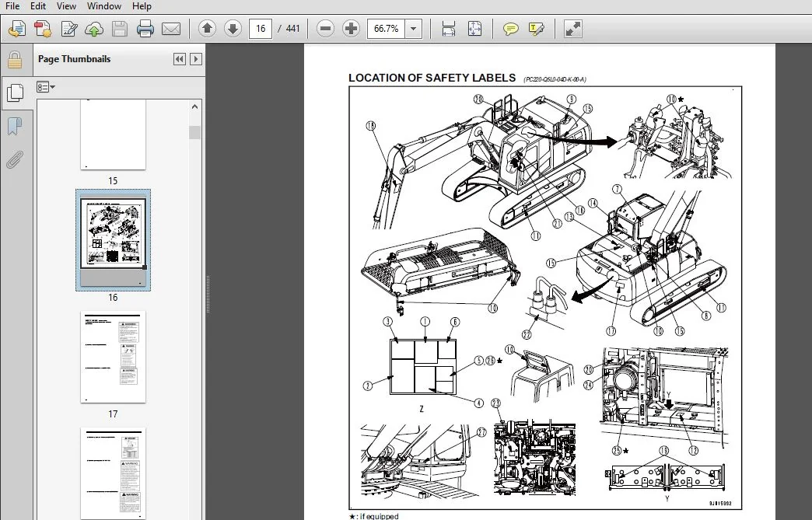
Task: Click the thumbnails panel scrollbar thumb
Action: (x=194, y=132)
